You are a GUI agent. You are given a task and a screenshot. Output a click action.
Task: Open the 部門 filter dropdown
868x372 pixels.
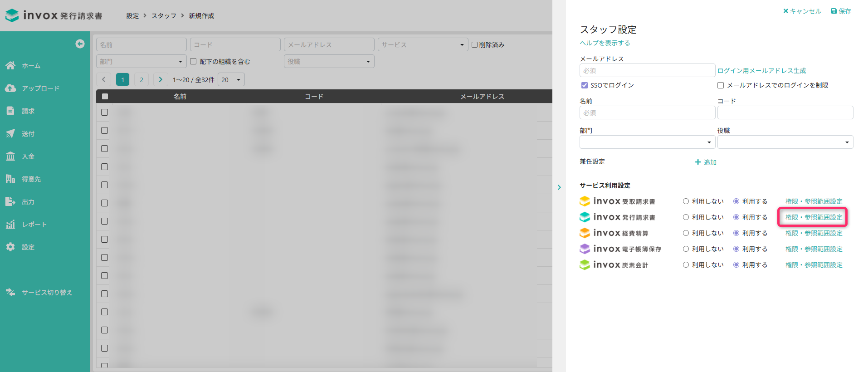pyautogui.click(x=141, y=61)
